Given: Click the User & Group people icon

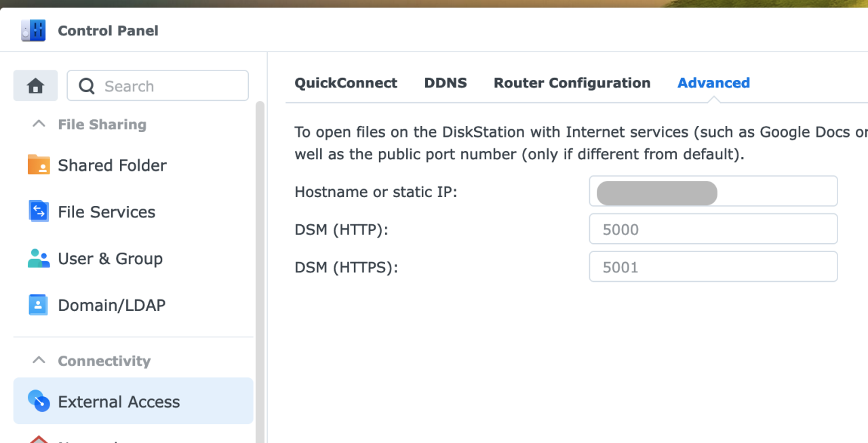Looking at the screenshot, I should [39, 258].
